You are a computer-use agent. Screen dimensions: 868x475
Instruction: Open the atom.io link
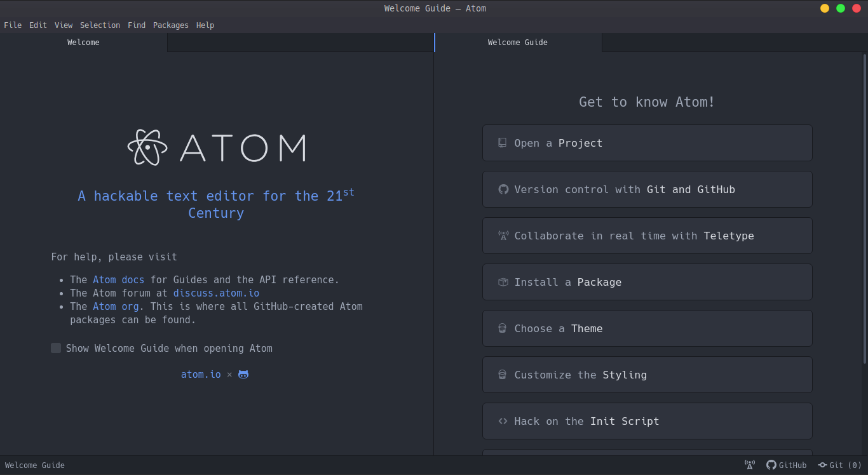(x=201, y=375)
